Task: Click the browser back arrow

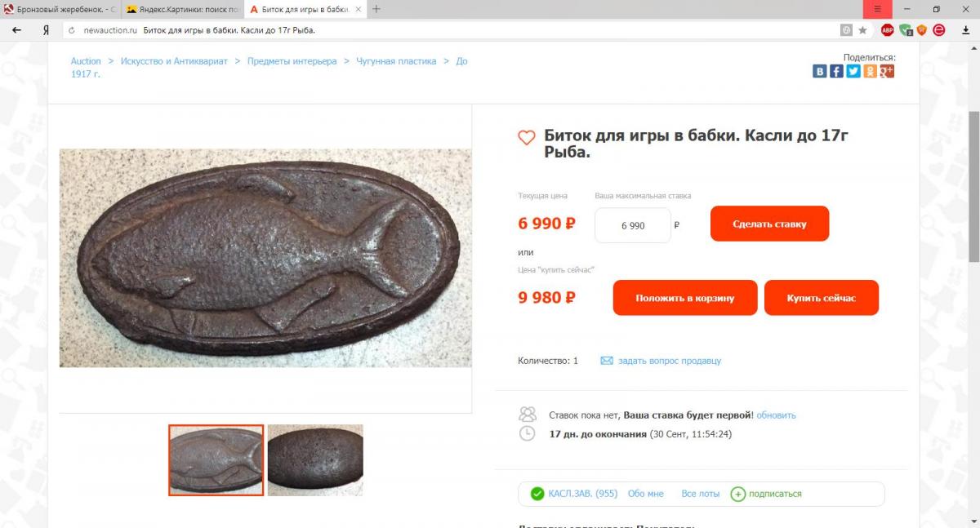Action: coord(16,30)
